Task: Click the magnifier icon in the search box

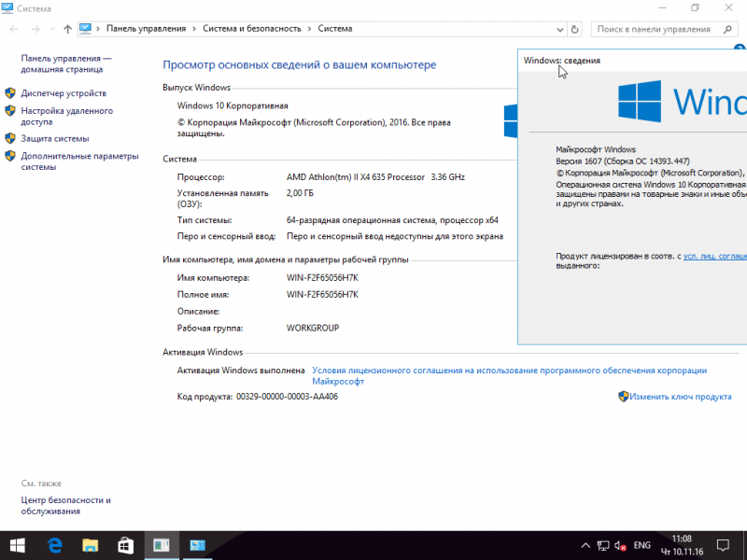Action: pyautogui.click(x=727, y=29)
